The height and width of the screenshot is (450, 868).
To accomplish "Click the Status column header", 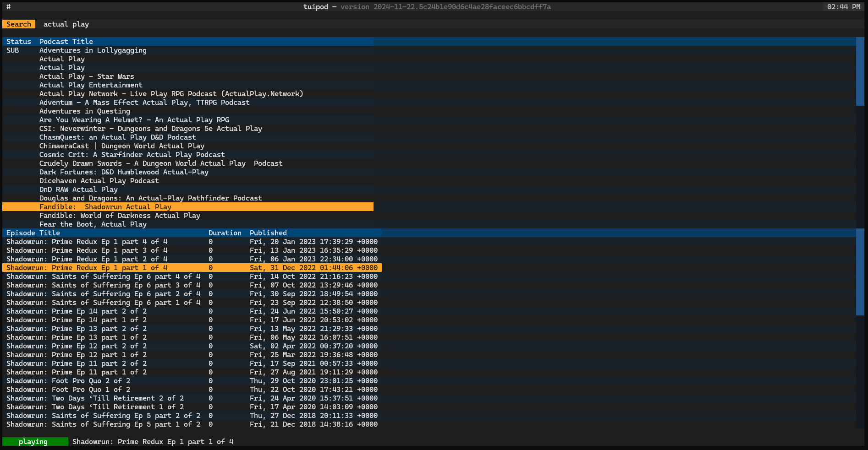I will 19,42.
